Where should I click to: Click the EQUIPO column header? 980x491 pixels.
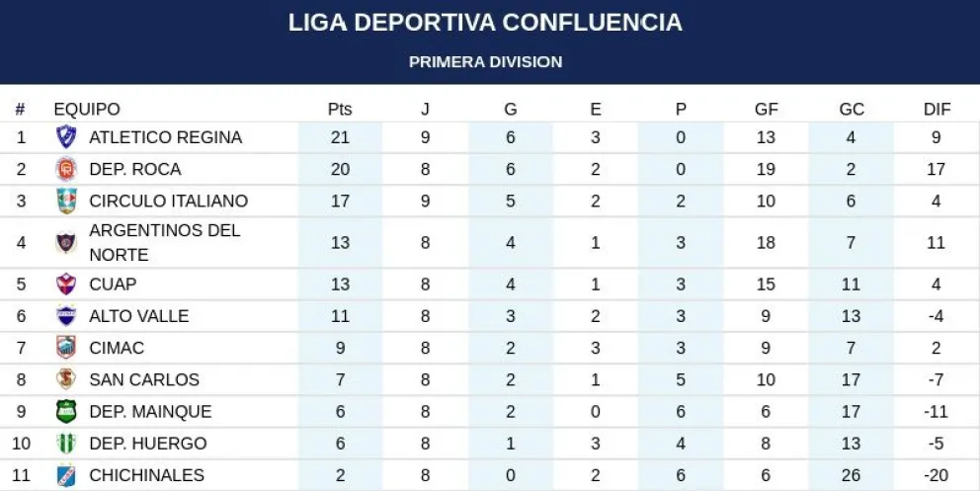tap(87, 109)
